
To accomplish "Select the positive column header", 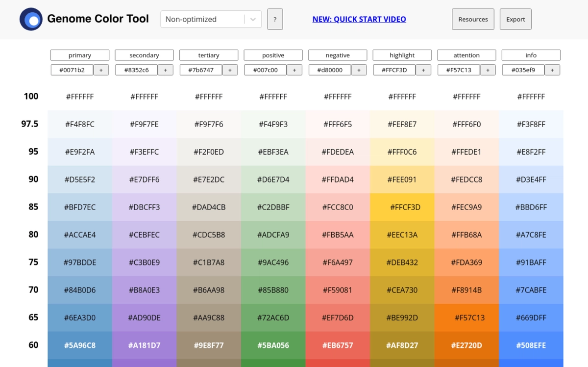I will [x=273, y=55].
